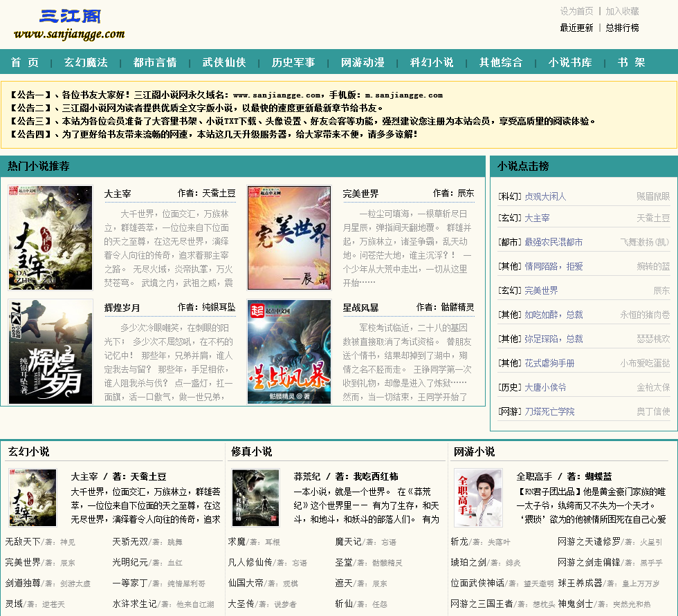
Task: Open 弥足琛陷，总裁 in the ranking
Action: pyautogui.click(x=553, y=339)
